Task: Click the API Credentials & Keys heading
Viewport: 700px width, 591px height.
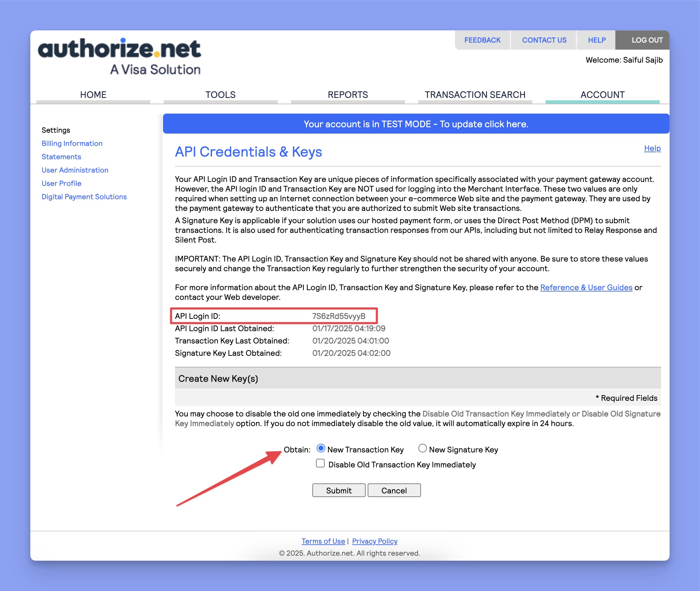Action: click(248, 152)
